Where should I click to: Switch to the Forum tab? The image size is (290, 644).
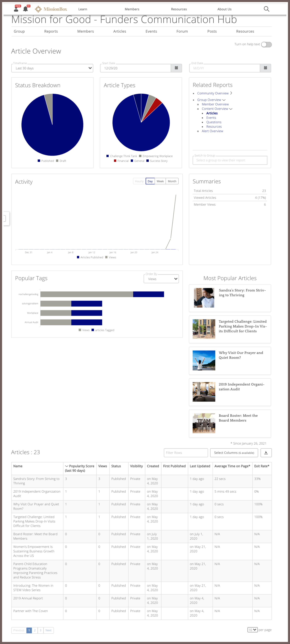[x=182, y=31]
